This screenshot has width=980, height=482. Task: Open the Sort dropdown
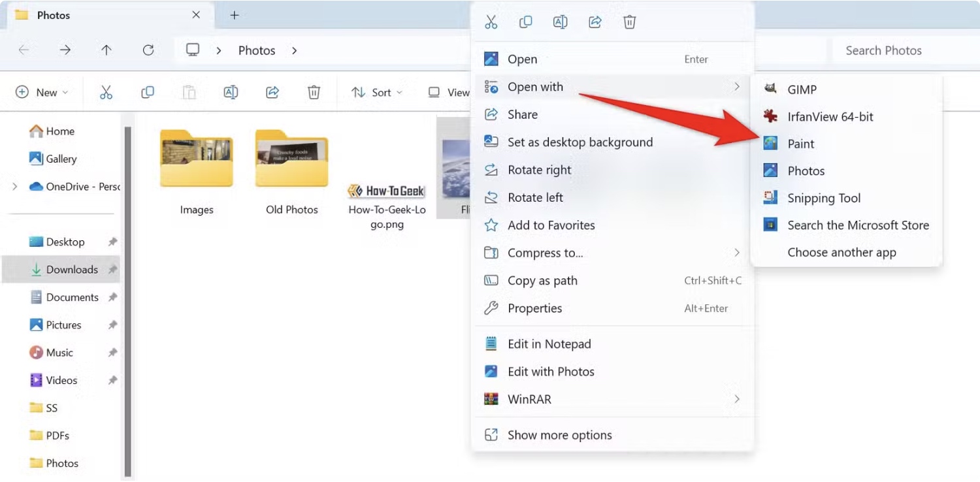(x=377, y=92)
